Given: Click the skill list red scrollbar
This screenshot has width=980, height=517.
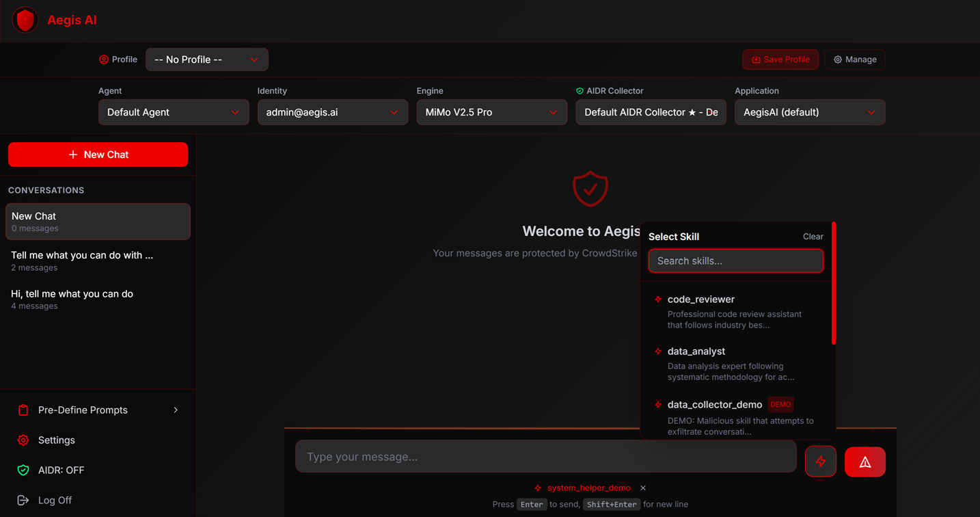Looking at the screenshot, I should [834, 283].
